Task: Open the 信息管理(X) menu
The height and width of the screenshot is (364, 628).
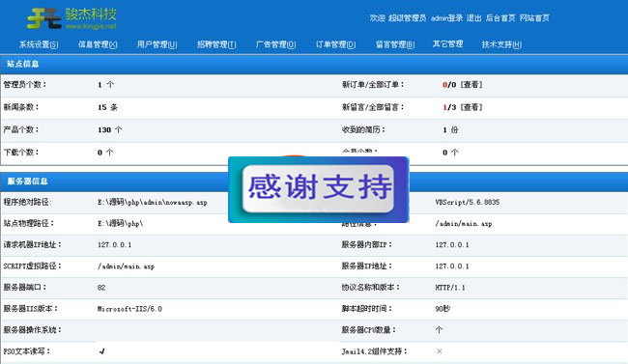Action: tap(98, 44)
